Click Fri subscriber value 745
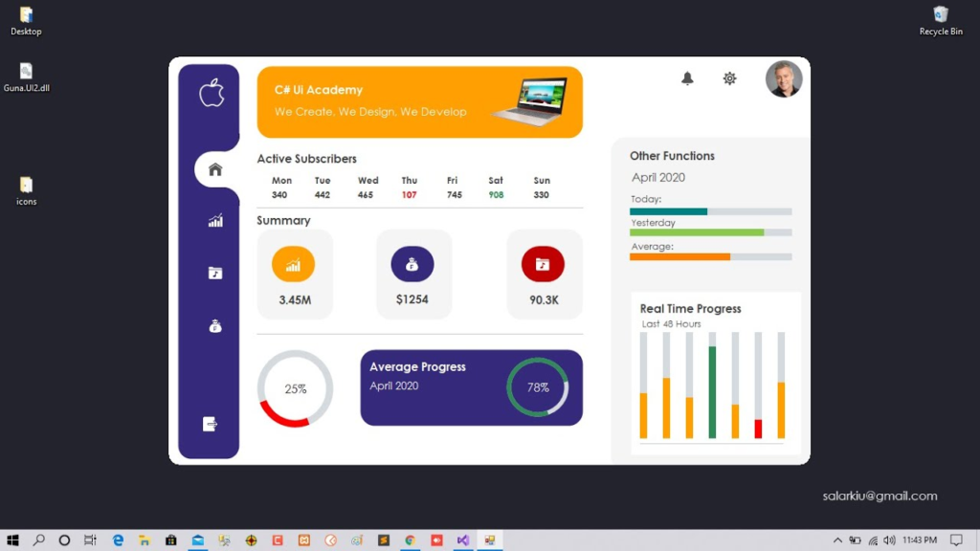The height and width of the screenshot is (551, 980). tap(455, 195)
